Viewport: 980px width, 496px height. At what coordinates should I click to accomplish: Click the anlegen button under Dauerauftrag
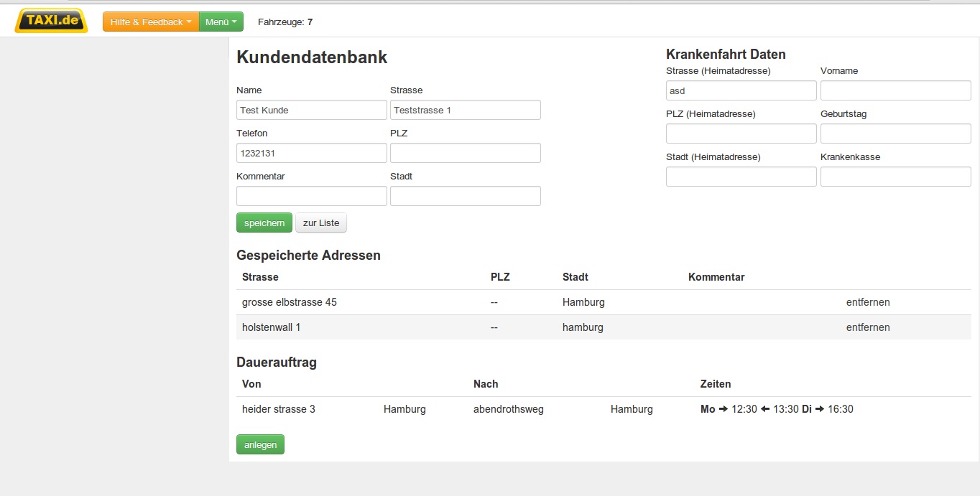260,445
